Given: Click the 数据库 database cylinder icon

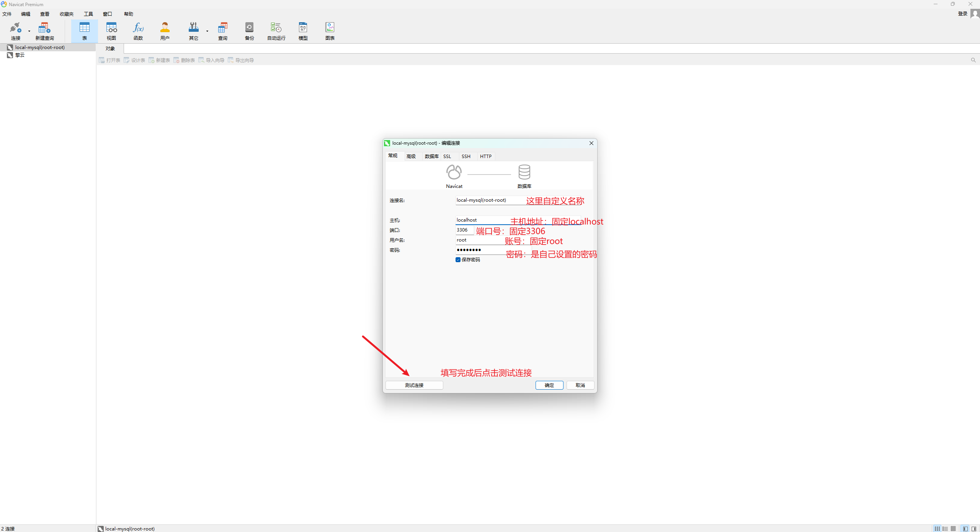Looking at the screenshot, I should click(524, 172).
